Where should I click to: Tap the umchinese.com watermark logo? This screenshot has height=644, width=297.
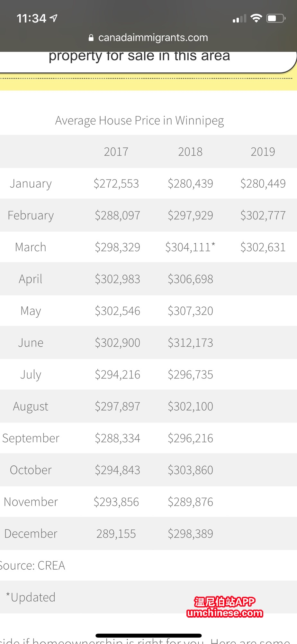[x=224, y=607]
